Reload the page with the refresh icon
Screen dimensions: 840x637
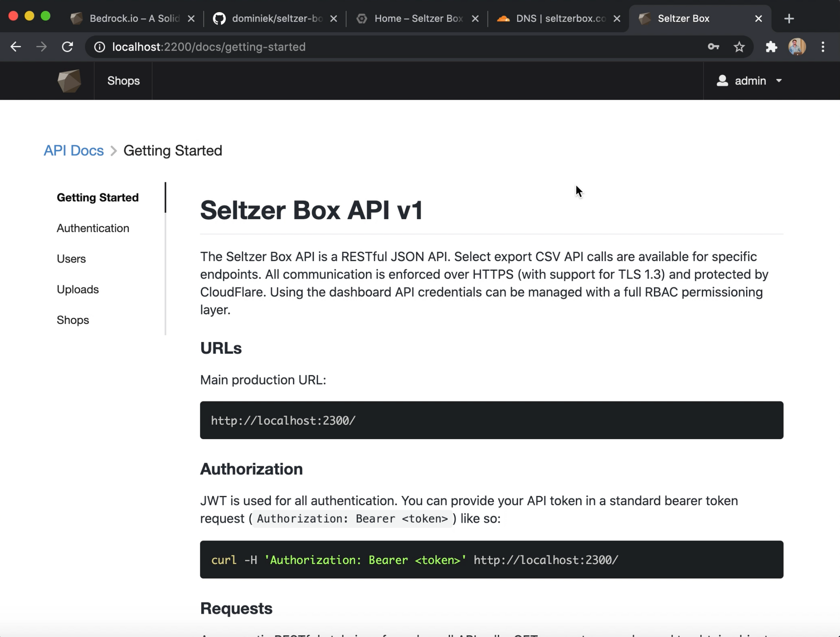(x=67, y=47)
